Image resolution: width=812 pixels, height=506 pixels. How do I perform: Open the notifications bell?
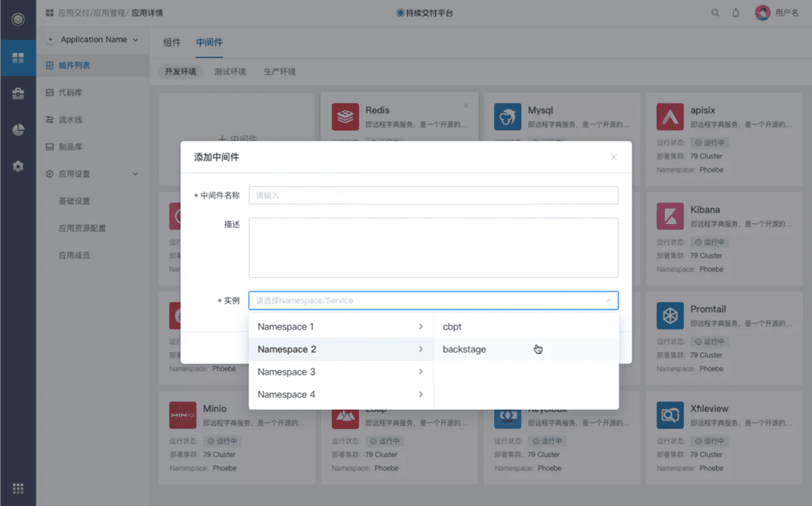[x=735, y=13]
